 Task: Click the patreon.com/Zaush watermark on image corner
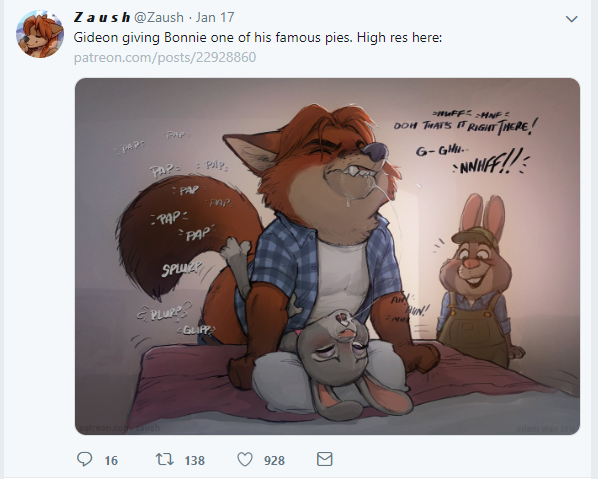[x=119, y=428]
